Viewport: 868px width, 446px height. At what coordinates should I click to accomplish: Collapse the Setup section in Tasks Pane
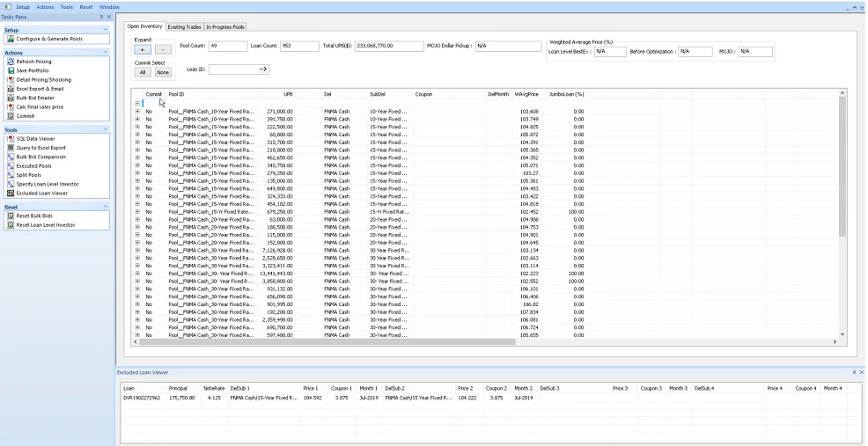[x=105, y=30]
